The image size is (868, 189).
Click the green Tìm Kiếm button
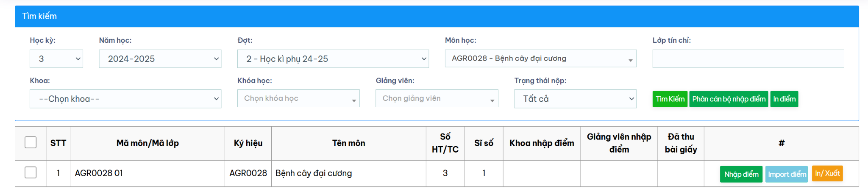670,99
